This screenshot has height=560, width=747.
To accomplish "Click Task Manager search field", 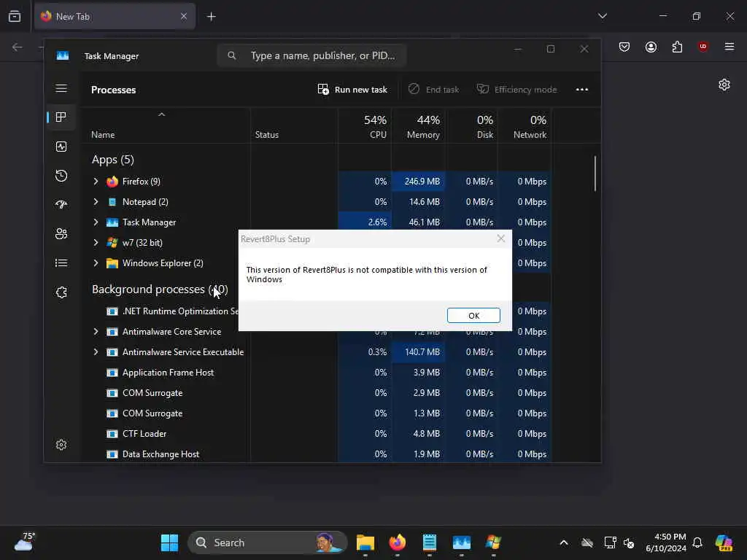I will [312, 55].
